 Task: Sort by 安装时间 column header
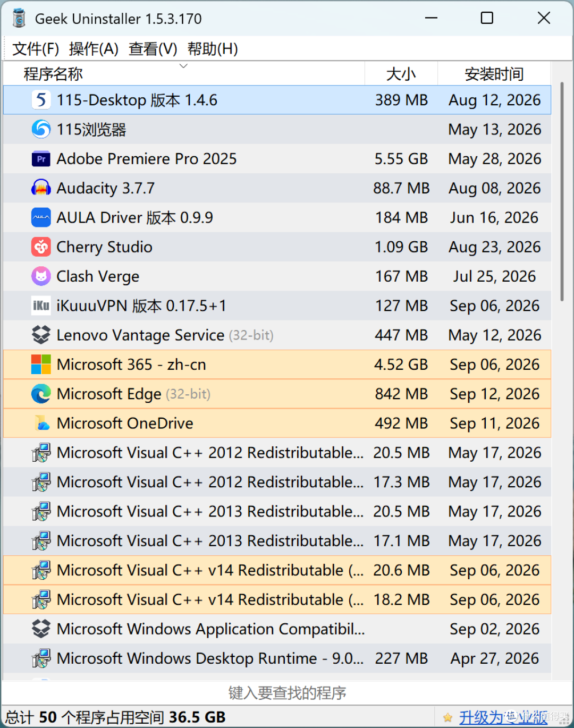pos(494,73)
